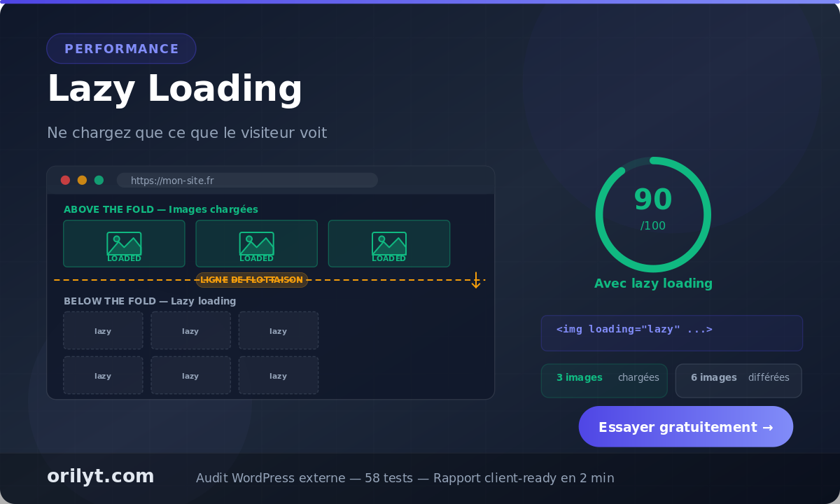The image size is (840, 504).
Task: Click the orange down arrow on fold line
Action: [x=476, y=280]
